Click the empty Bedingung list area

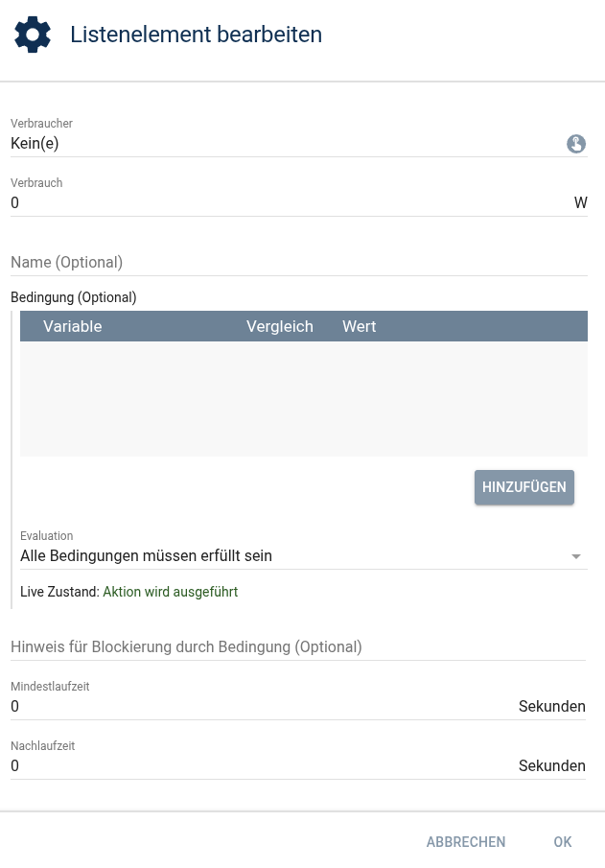(x=303, y=398)
